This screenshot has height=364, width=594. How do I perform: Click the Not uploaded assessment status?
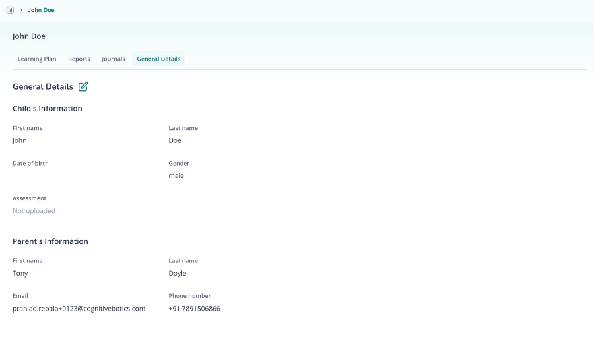(x=34, y=211)
